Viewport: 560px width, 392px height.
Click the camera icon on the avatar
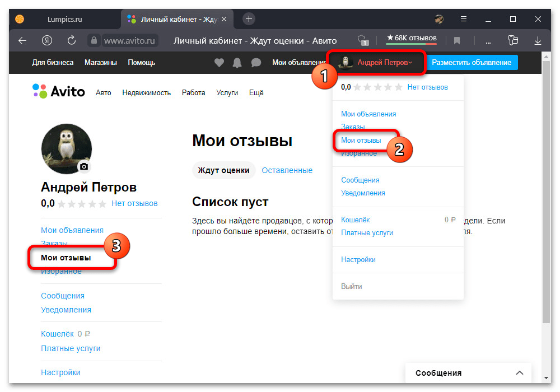click(x=84, y=166)
